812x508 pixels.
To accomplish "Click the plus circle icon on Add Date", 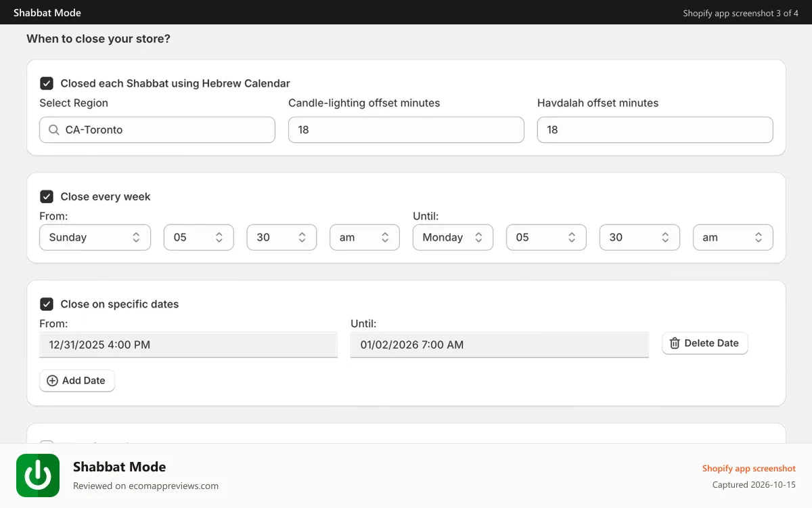I will click(x=52, y=381).
